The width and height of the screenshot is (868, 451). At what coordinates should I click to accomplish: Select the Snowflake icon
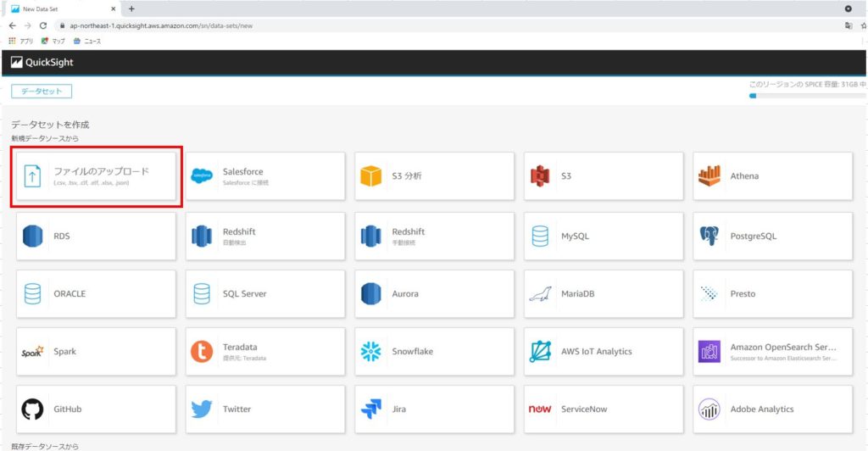pos(371,352)
